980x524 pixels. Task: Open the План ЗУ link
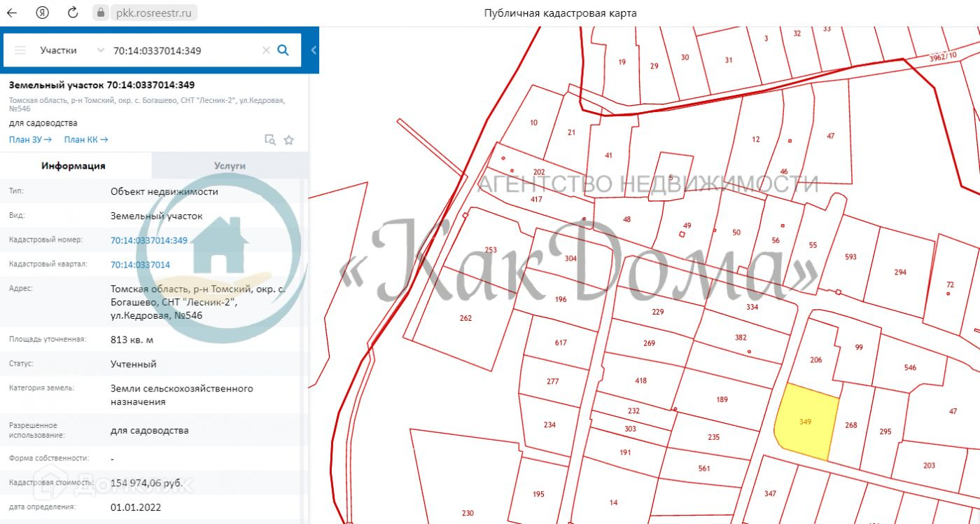point(30,139)
